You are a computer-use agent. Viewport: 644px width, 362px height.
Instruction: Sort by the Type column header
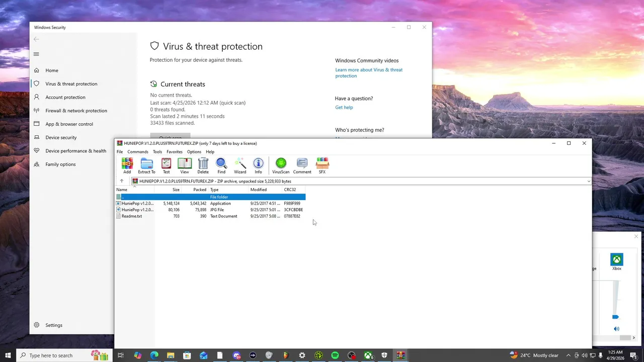coord(229,190)
